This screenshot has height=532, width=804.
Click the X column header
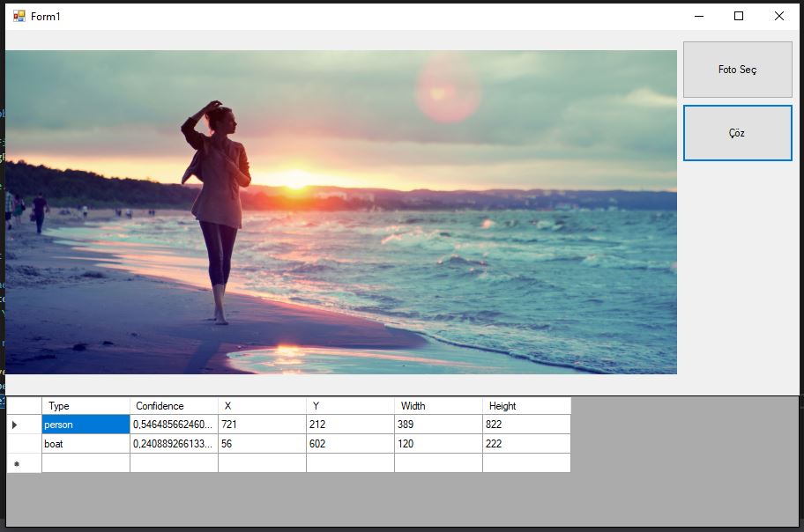262,406
